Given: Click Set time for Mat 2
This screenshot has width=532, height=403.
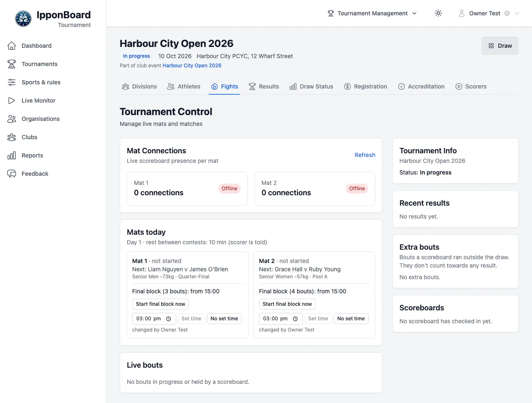Looking at the screenshot, I should [318, 319].
